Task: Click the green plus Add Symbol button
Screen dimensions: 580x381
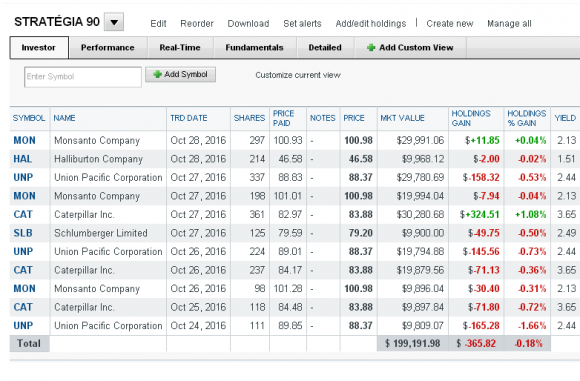Action: pos(181,74)
